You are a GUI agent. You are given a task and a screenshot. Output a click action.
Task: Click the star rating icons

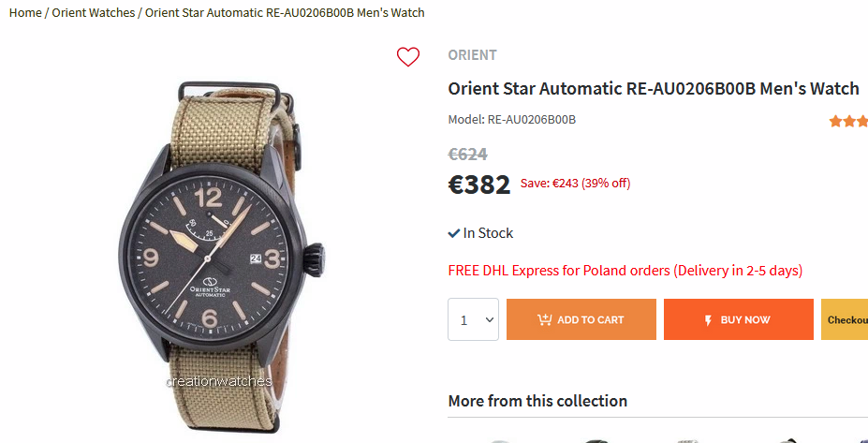click(848, 121)
